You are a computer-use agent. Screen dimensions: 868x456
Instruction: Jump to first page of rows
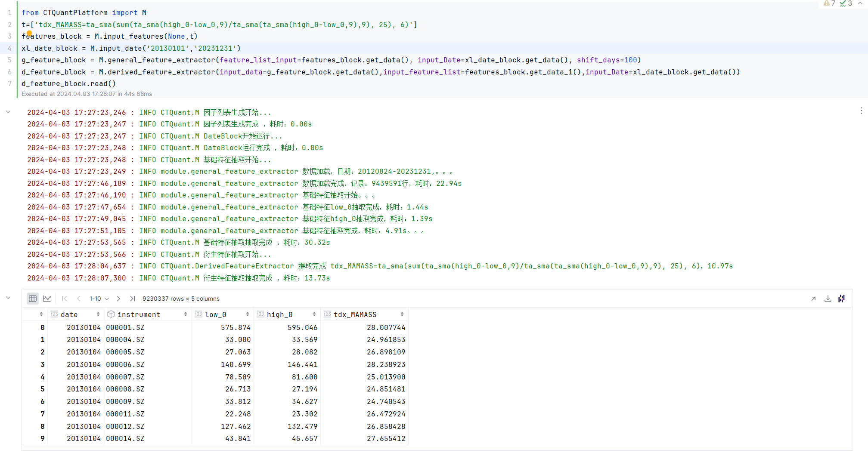(x=65, y=299)
